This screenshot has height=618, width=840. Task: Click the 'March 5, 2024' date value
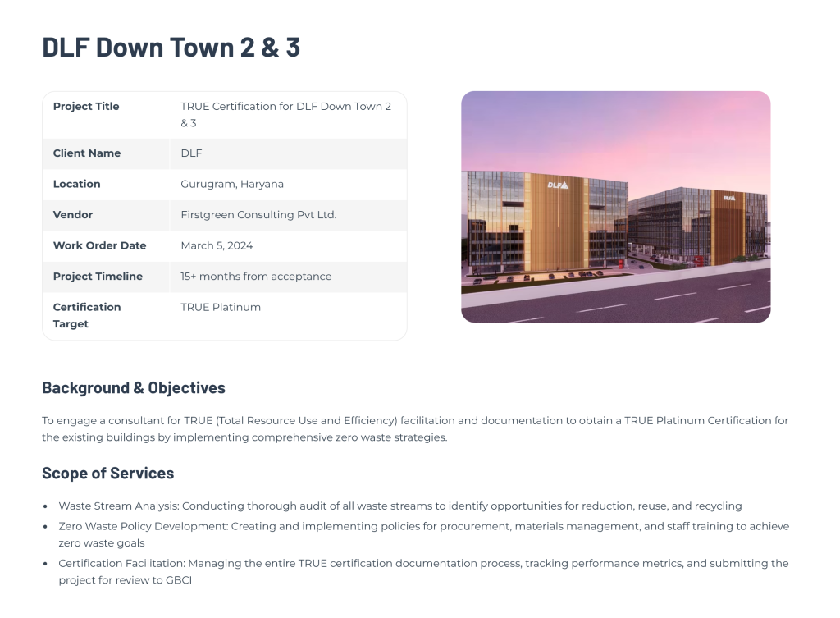click(x=217, y=245)
